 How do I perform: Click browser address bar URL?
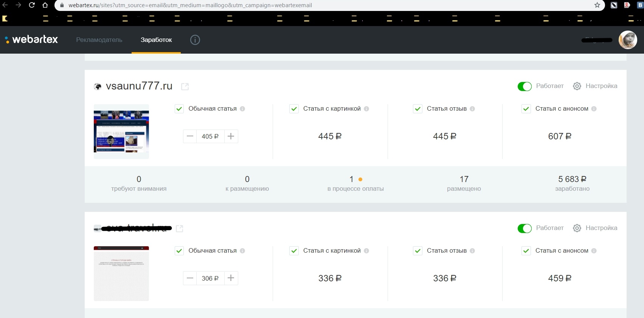[x=190, y=5]
